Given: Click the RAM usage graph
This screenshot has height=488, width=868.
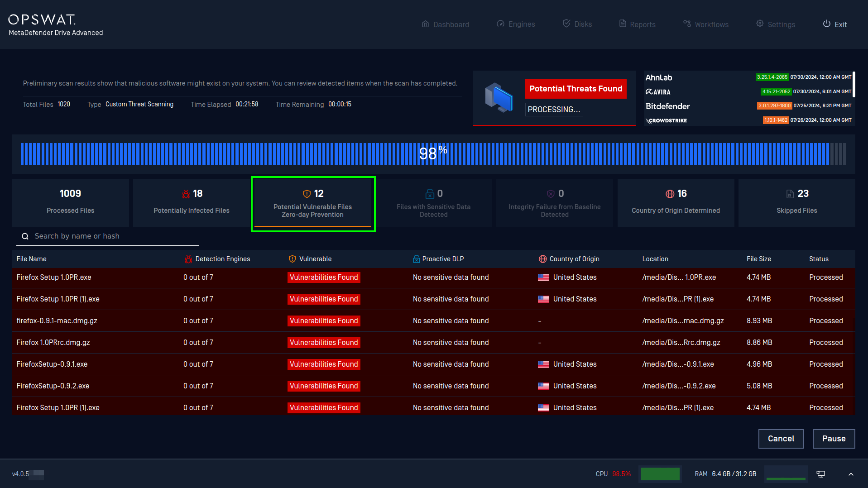Looking at the screenshot, I should [x=786, y=474].
